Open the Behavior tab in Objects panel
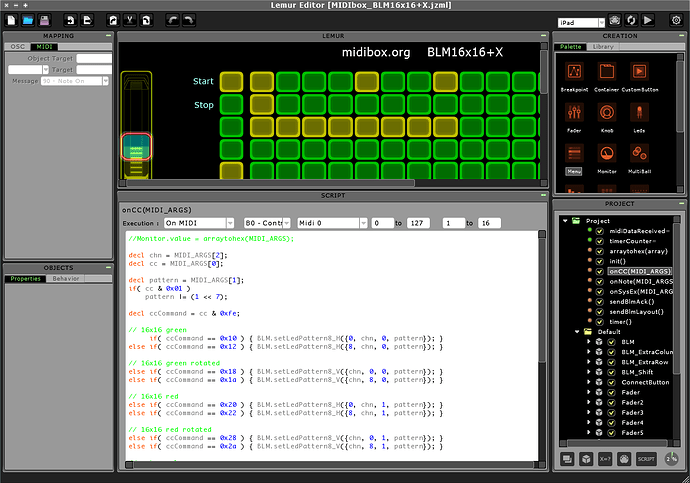This screenshot has width=690, height=483. point(65,278)
